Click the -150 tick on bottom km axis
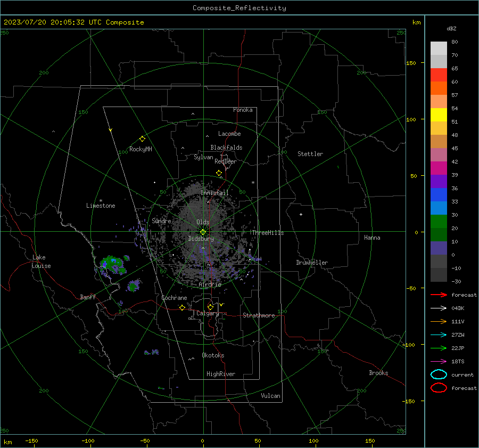Viewport: 479px width, 448px height. [31, 441]
